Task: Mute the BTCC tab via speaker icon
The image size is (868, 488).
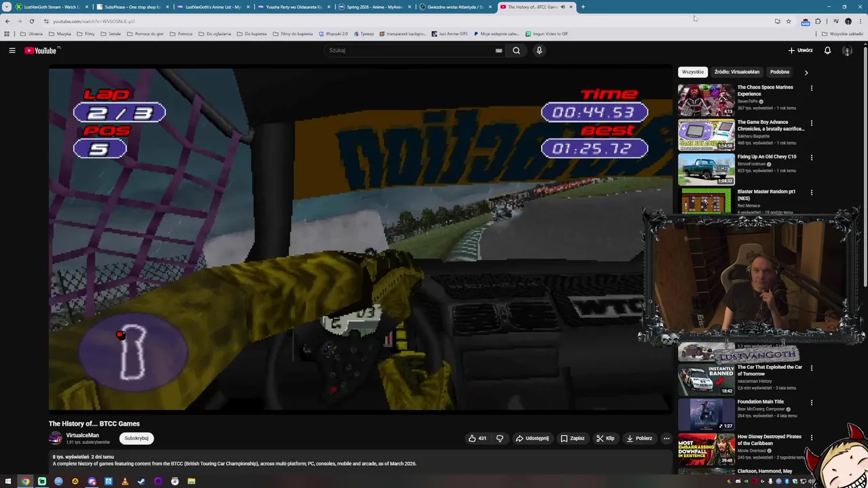Action: pyautogui.click(x=562, y=7)
